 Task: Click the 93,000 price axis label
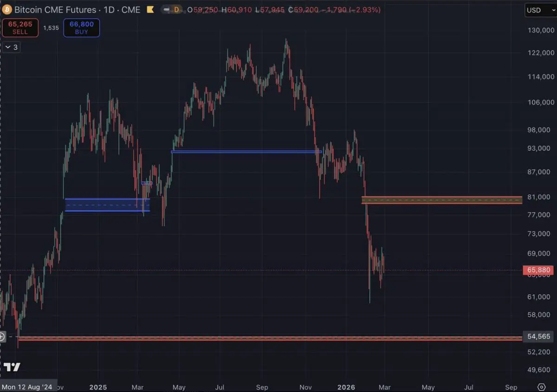point(539,148)
